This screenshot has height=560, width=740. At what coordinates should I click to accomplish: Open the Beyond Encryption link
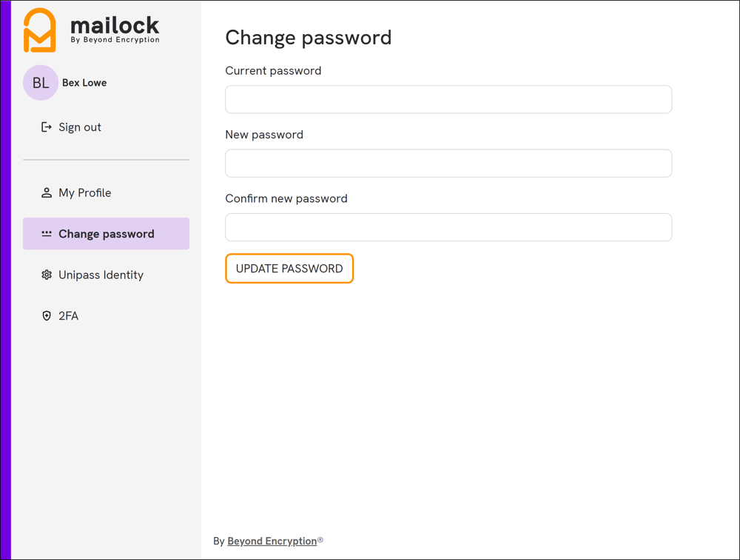click(x=271, y=541)
